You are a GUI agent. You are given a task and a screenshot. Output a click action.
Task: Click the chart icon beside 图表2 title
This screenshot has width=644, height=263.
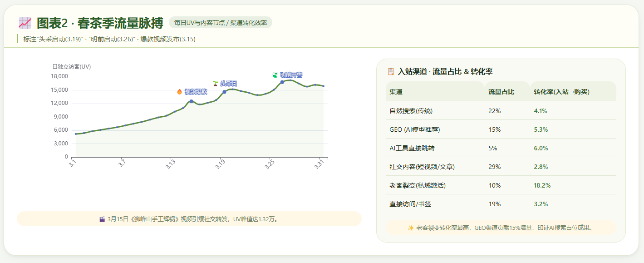25,23
